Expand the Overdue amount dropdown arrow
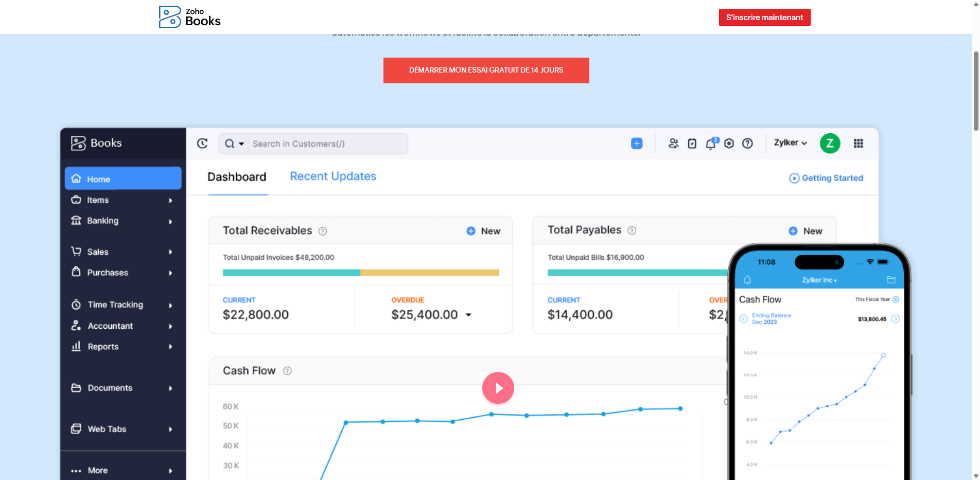 [468, 315]
